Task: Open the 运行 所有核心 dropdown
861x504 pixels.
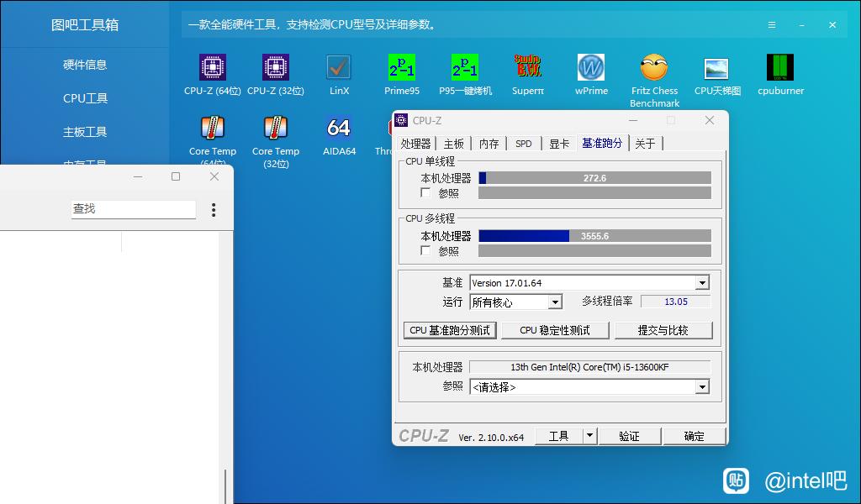Action: (555, 302)
